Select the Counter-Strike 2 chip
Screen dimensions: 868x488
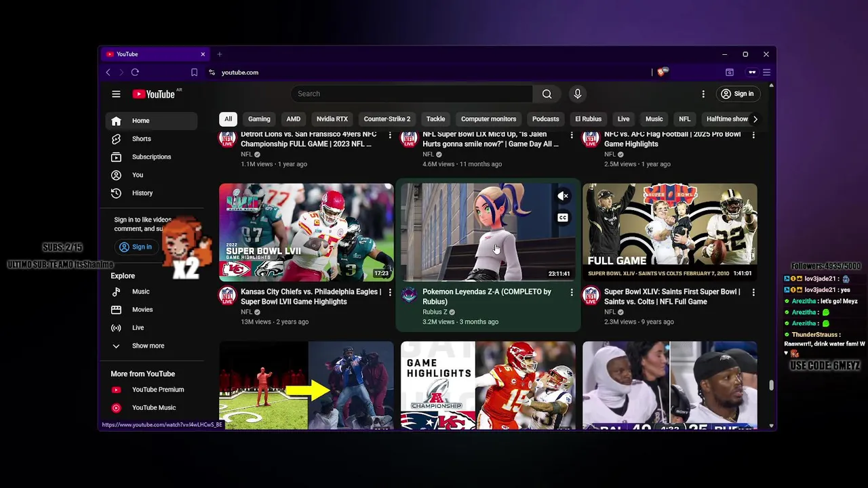(387, 119)
